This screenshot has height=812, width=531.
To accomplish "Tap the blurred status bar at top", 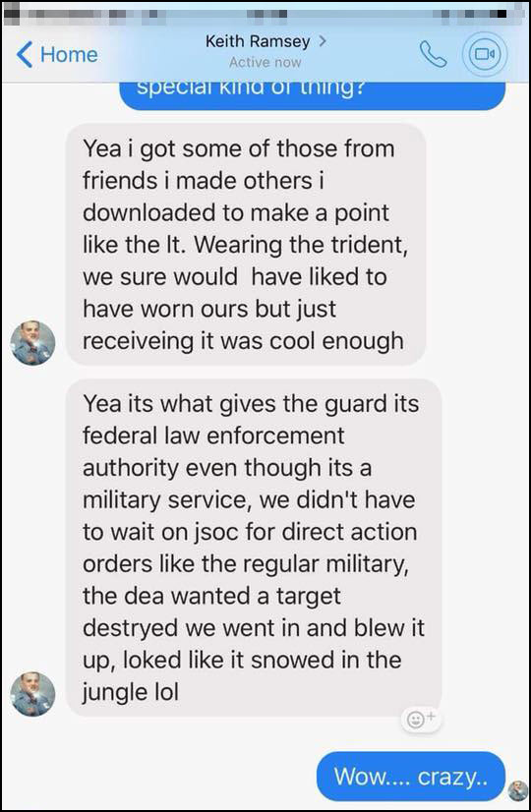I will 265,15.
